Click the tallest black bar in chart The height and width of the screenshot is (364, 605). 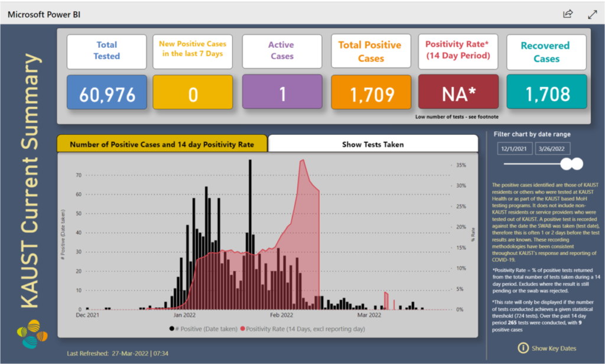coord(250,236)
